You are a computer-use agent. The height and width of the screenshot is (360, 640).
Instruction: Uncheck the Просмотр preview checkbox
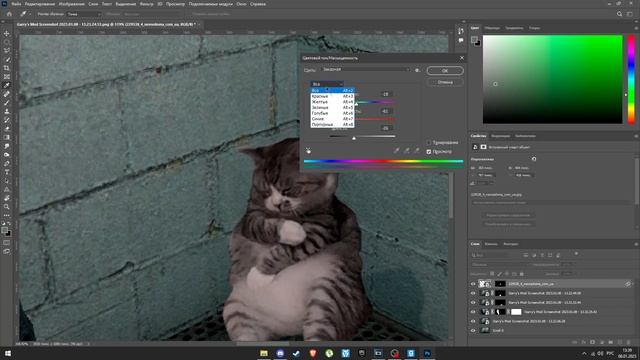(429, 152)
